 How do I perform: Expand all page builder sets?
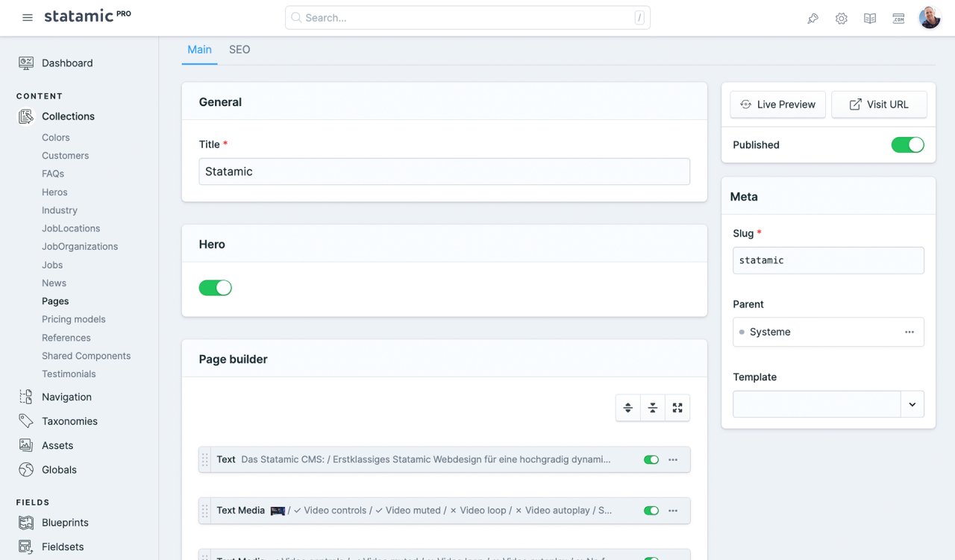coord(628,408)
